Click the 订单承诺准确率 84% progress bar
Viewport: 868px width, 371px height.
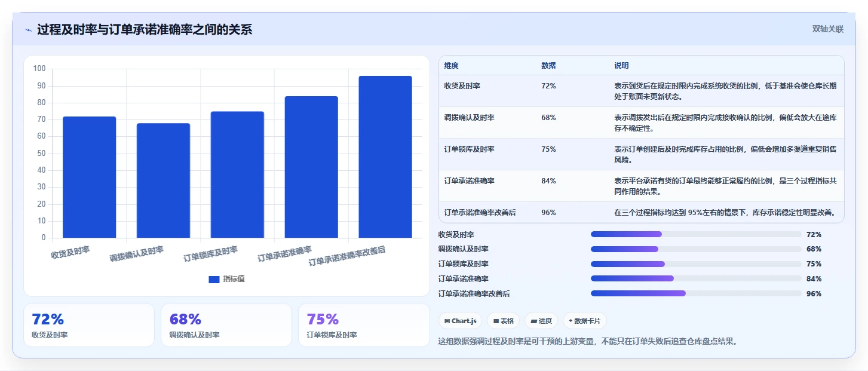tap(696, 278)
